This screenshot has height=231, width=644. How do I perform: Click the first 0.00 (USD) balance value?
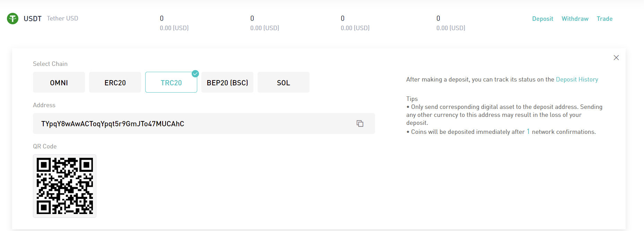174,28
